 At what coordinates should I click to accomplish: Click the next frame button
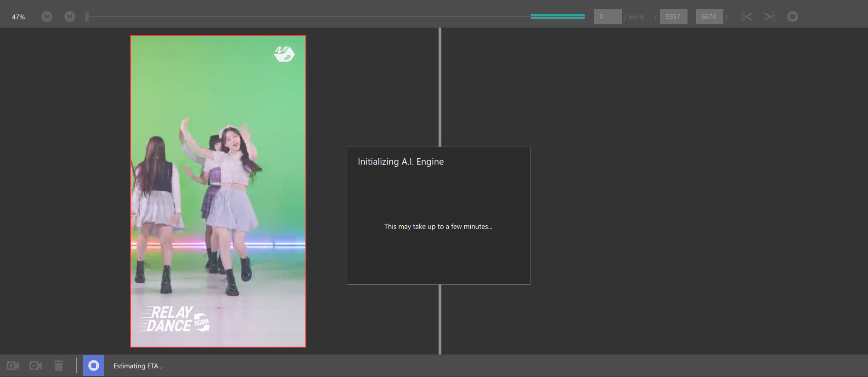tap(70, 17)
